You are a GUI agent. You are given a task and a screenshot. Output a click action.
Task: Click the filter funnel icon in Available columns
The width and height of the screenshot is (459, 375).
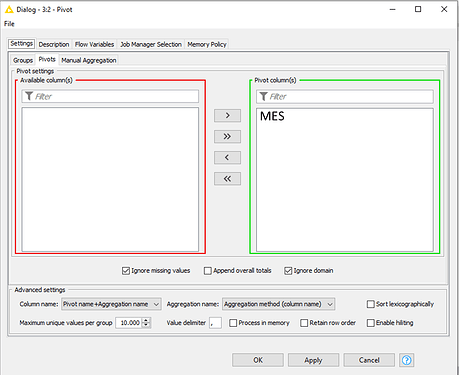(29, 96)
